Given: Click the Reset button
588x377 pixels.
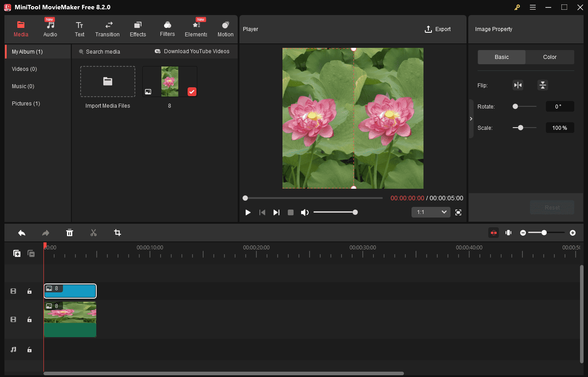Looking at the screenshot, I should (552, 207).
